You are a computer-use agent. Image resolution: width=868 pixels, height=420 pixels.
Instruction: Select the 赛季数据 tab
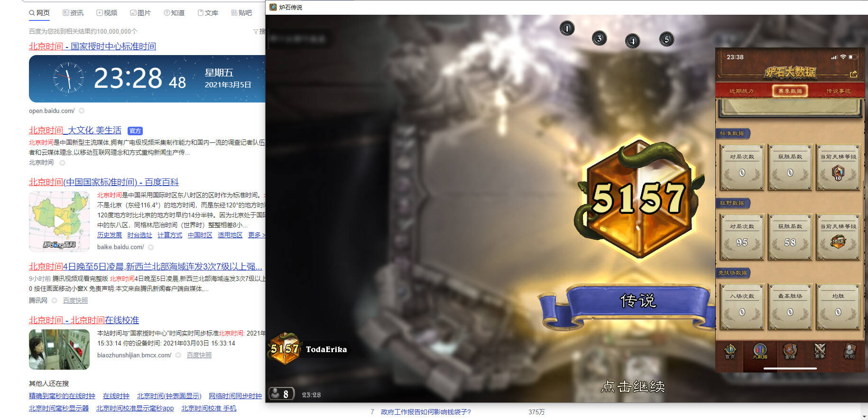(x=790, y=91)
